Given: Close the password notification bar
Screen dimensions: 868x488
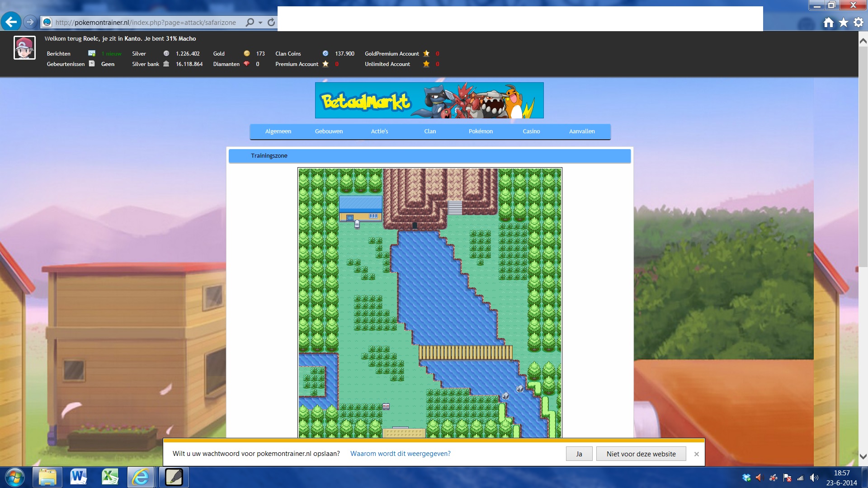Looking at the screenshot, I should [697, 454].
